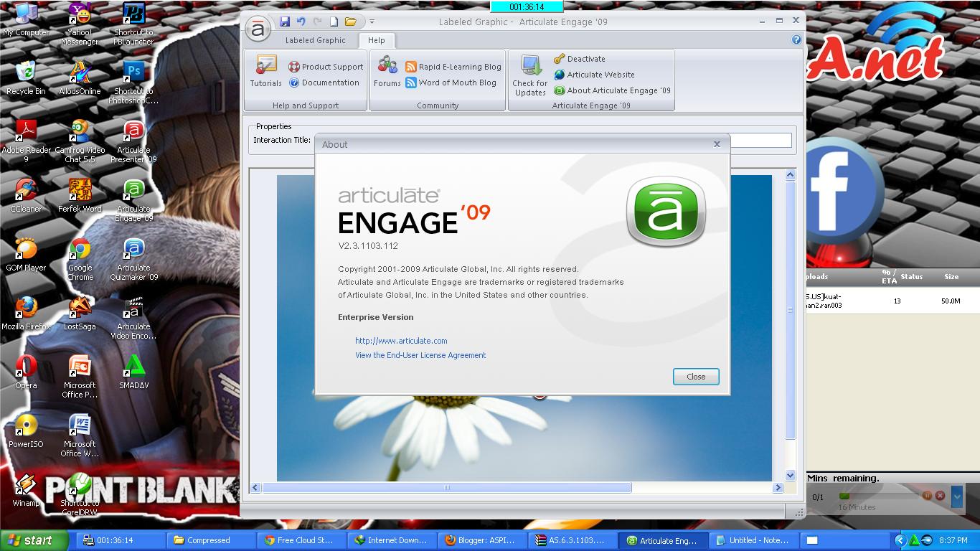The width and height of the screenshot is (980, 551).
Task: Open CCleaner desktop shortcut
Action: (x=26, y=195)
